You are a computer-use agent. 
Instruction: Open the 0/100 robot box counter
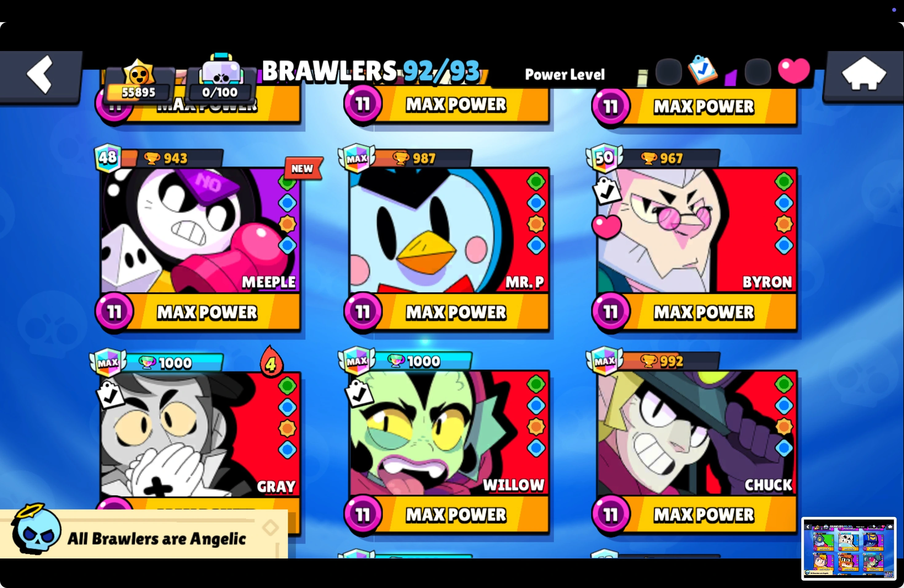[220, 79]
